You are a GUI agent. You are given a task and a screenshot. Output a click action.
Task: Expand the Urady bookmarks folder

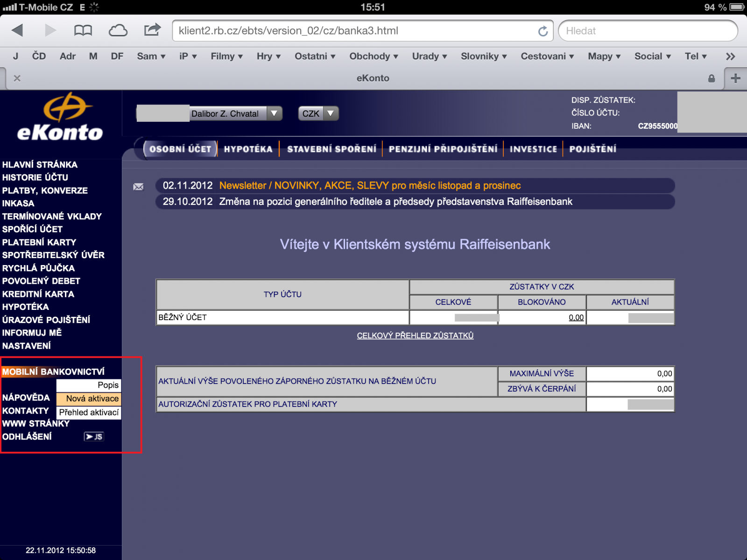[430, 56]
